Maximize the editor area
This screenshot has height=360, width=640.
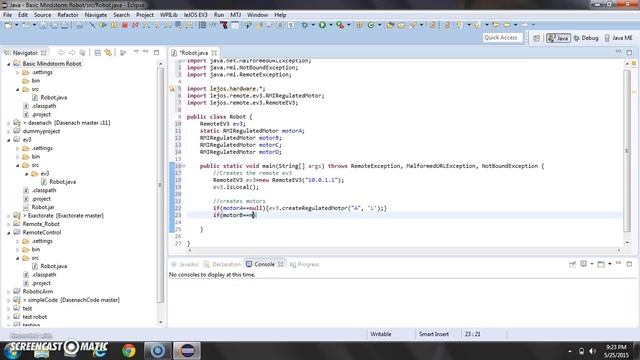[629, 52]
